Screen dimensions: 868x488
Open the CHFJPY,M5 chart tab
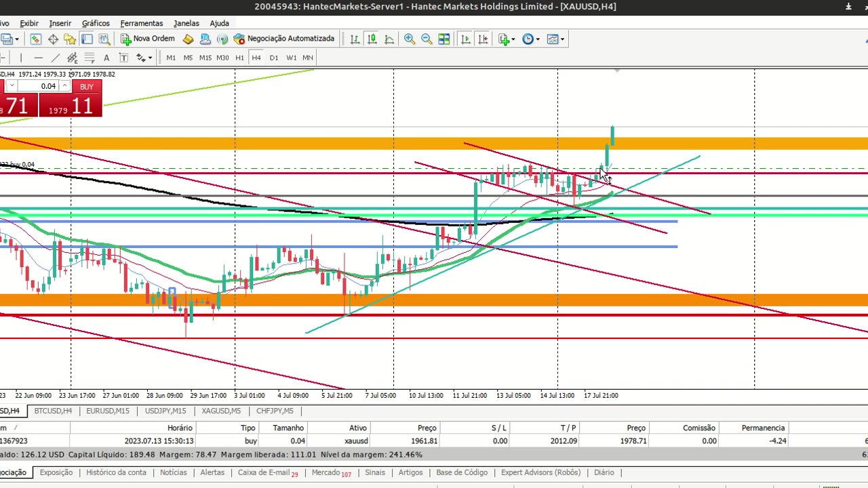pos(275,411)
